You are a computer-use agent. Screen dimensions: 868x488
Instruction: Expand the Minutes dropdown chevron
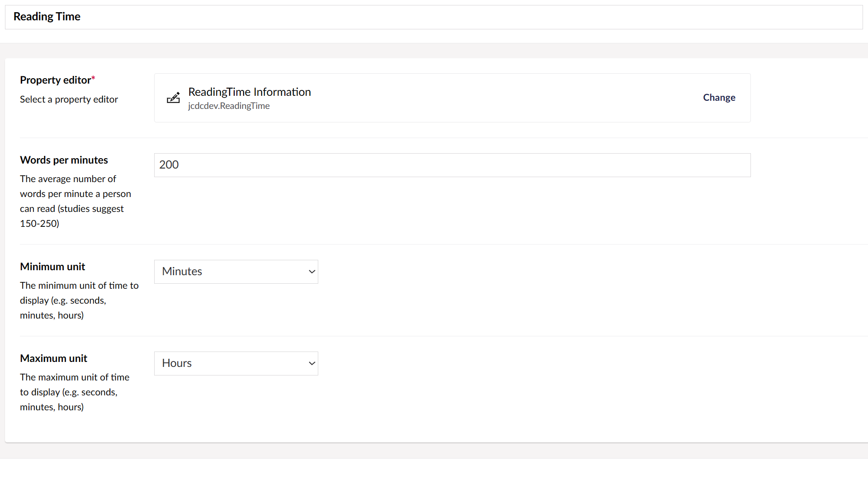(311, 272)
